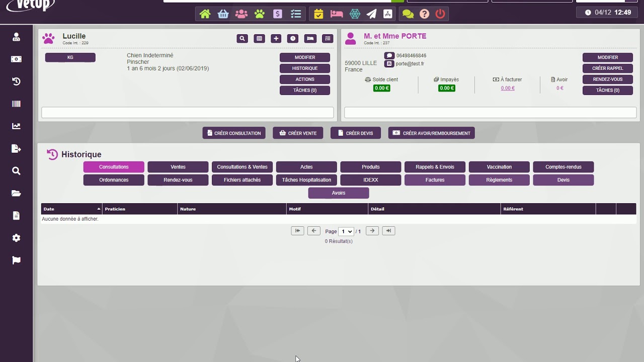644x362 pixels.
Task: Click the dollar sign icon in the toolbar
Action: (x=278, y=14)
